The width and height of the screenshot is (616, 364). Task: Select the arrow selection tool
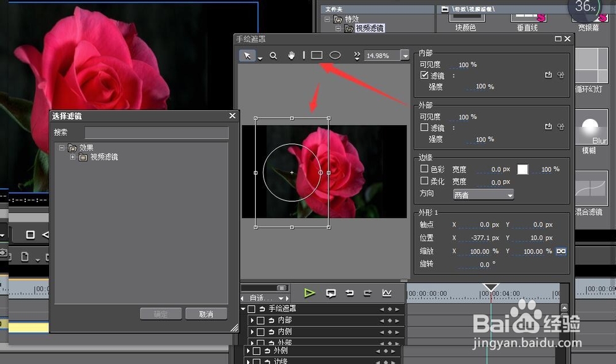pyautogui.click(x=247, y=55)
